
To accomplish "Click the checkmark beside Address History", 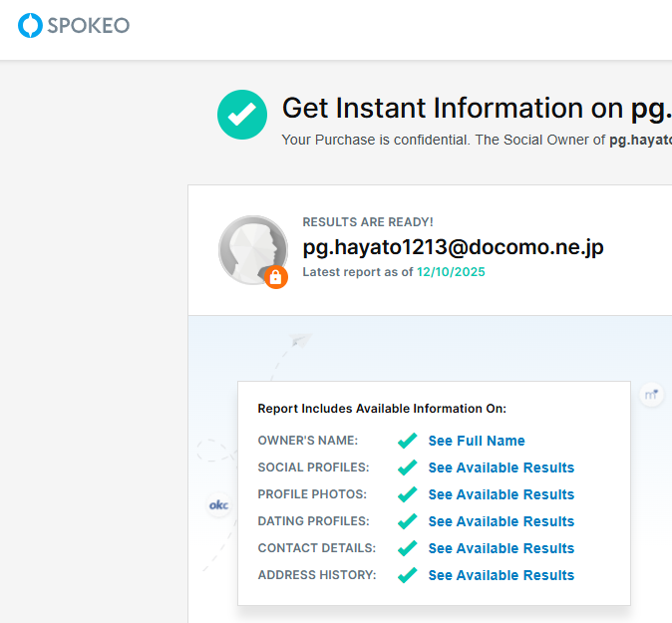I will click(407, 575).
